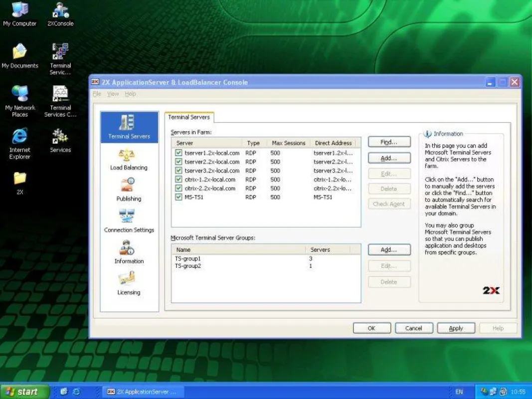Open the Publishing section
This screenshot has width=532, height=399.
point(129,190)
